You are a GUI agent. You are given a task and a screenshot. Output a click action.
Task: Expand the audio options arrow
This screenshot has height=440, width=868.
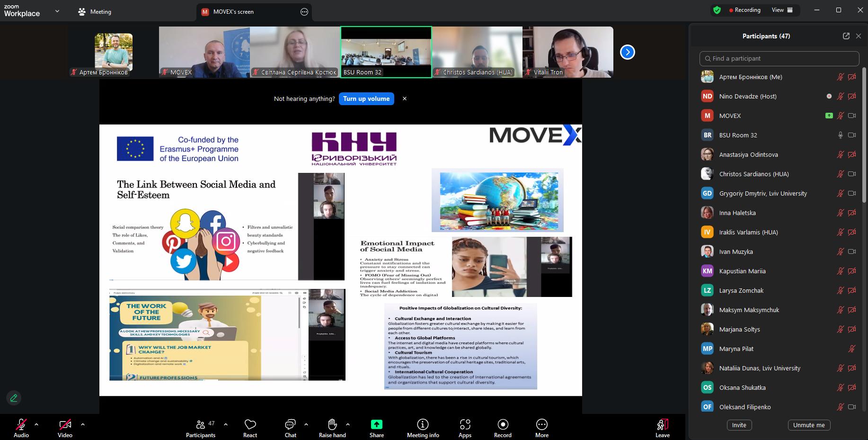click(36, 424)
